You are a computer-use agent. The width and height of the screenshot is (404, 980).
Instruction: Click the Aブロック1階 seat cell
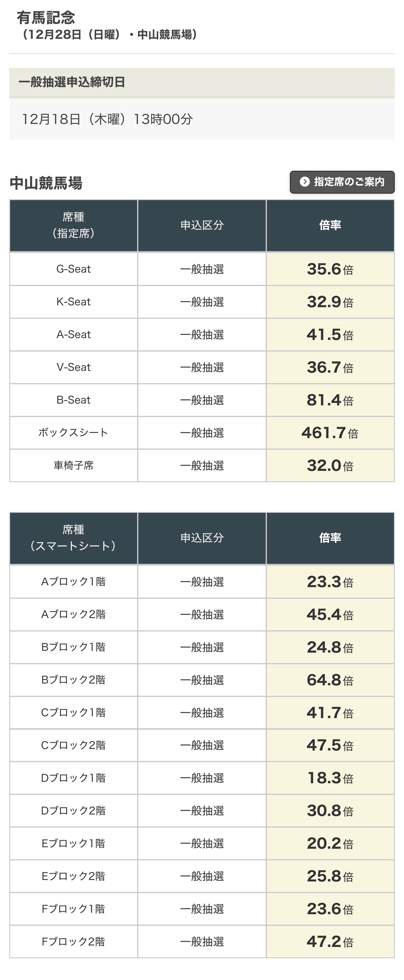(x=73, y=582)
